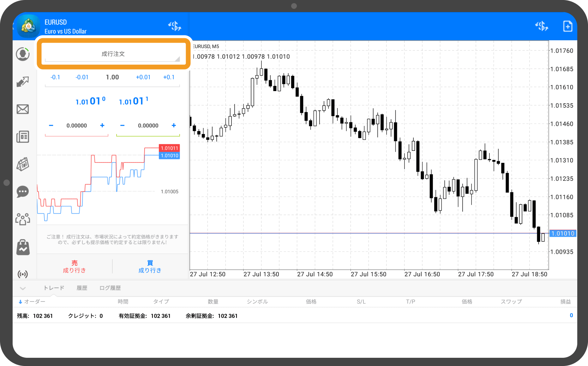Decrease volume by -0.1
Screen dimensions: 588x366
tap(55, 77)
